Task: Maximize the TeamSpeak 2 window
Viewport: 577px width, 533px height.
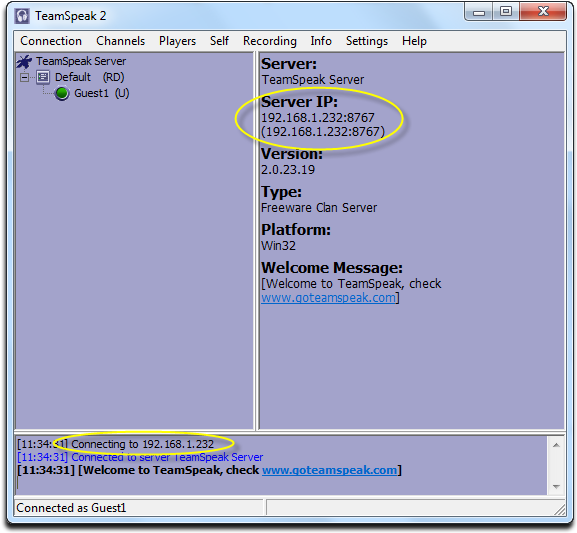Action: pos(506,12)
